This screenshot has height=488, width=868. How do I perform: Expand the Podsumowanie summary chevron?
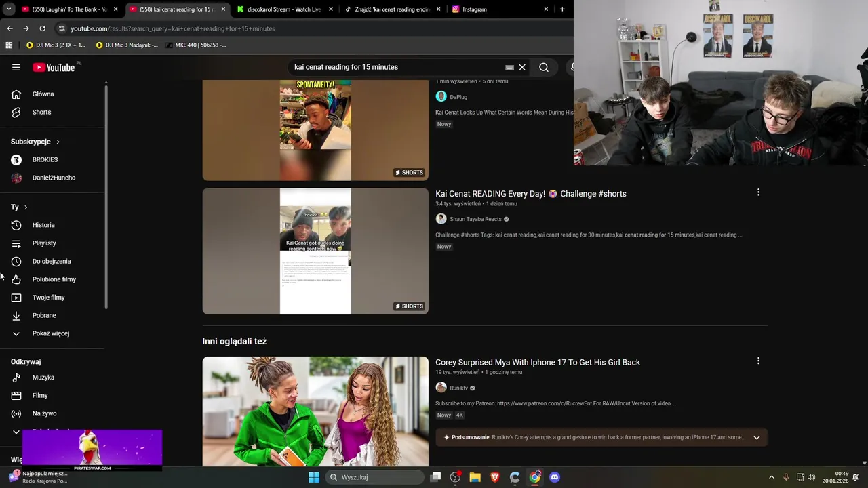click(757, 437)
